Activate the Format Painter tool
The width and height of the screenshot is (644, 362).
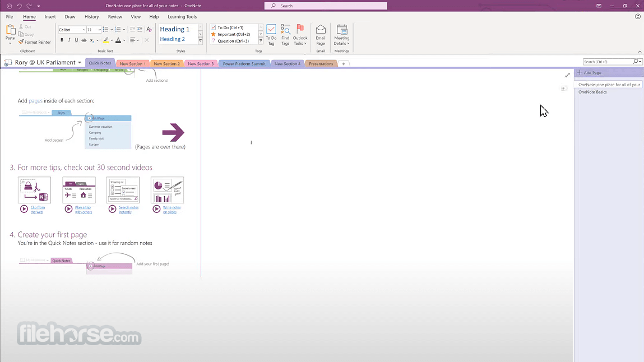(x=35, y=42)
